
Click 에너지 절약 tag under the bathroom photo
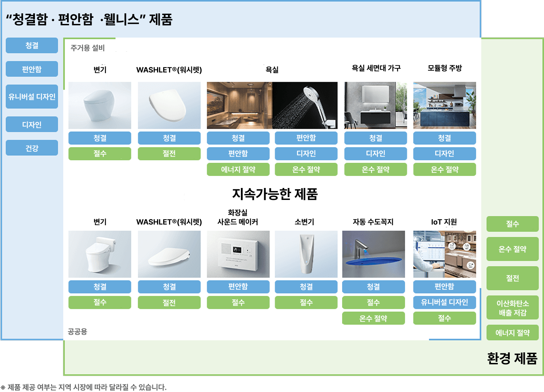pyautogui.click(x=238, y=170)
